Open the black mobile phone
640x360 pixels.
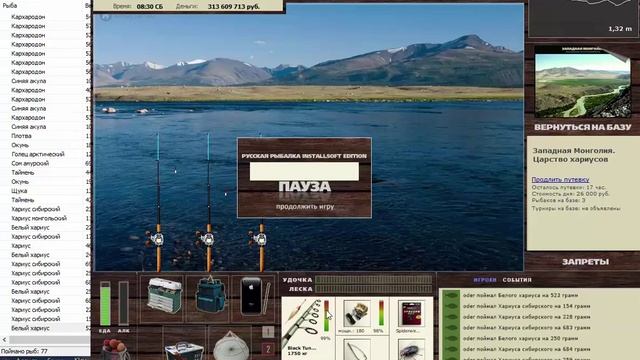(251, 297)
